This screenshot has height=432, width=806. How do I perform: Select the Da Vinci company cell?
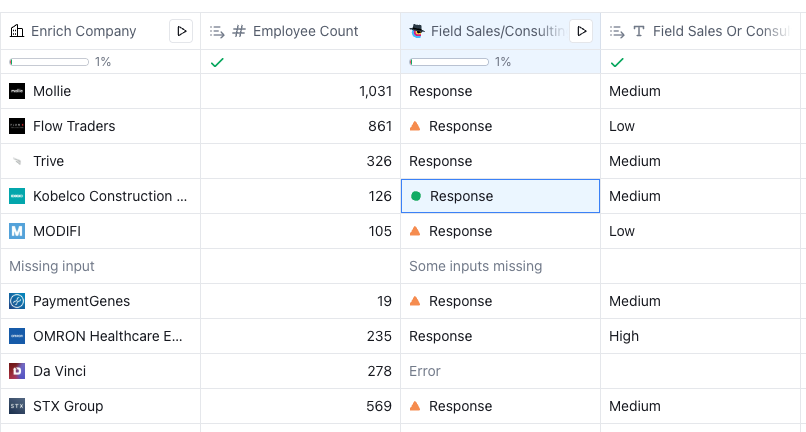pyautogui.click(x=100, y=371)
